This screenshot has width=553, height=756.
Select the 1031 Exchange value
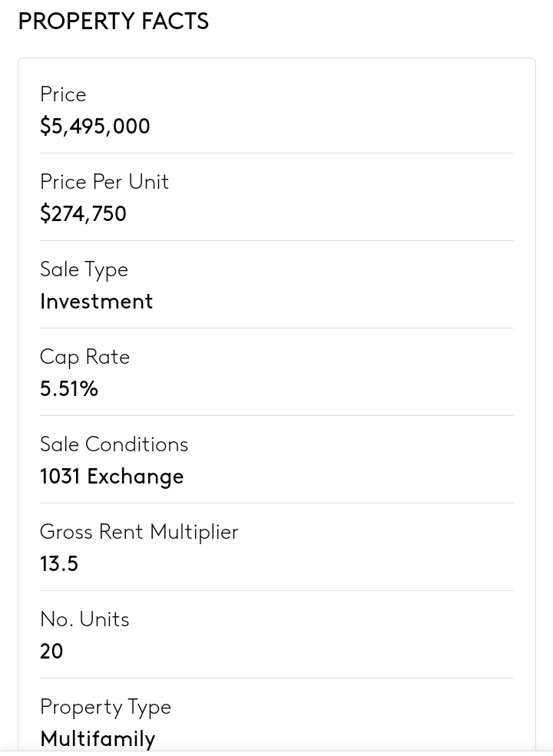click(112, 477)
